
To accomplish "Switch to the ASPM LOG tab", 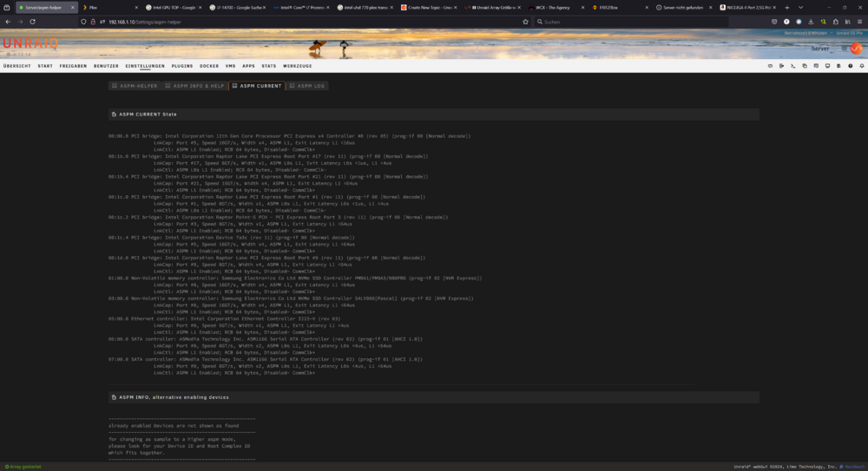I will (x=307, y=86).
